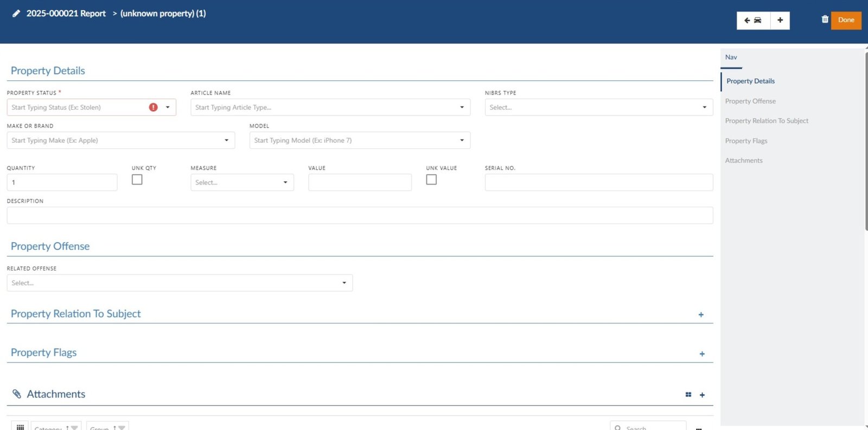Image resolution: width=868 pixels, height=430 pixels.
Task: Click the pencil edit icon beside report title
Action: point(16,14)
